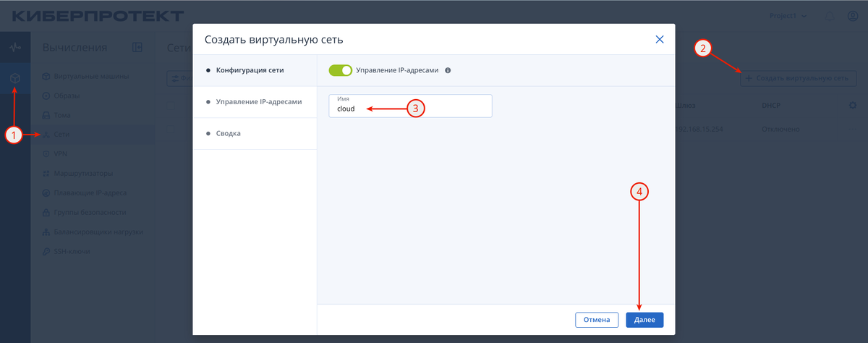
Task: Open Плавающие IP-адреса in sidebar
Action: 92,193
